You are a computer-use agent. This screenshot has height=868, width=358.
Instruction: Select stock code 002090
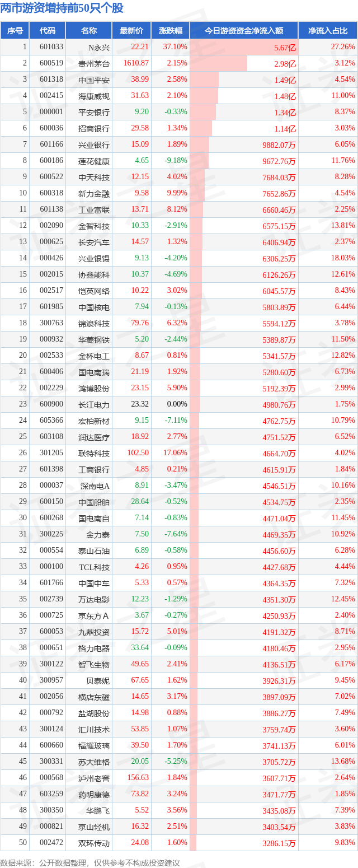point(51,226)
